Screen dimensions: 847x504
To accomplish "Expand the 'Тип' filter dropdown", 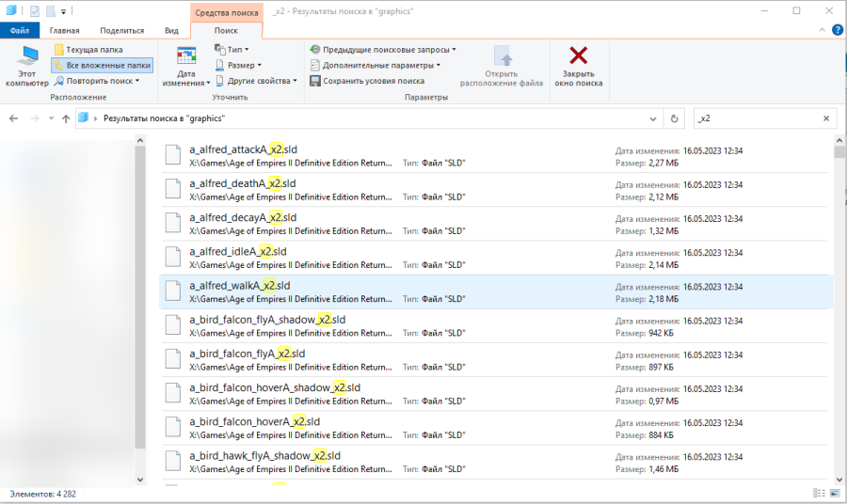I will [x=236, y=49].
